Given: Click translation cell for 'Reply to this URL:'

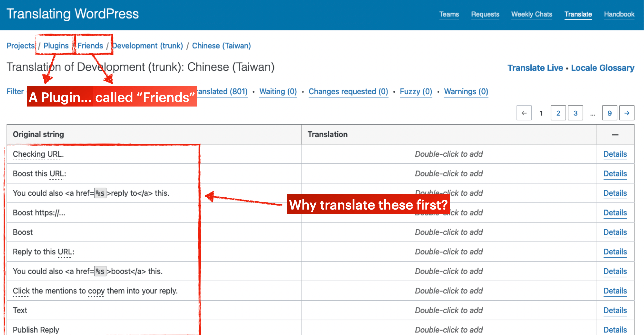Looking at the screenshot, I should coord(449,252).
